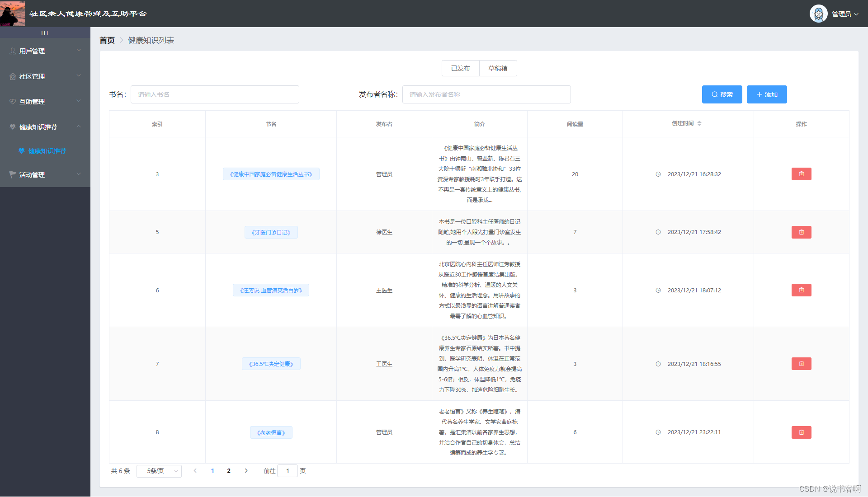This screenshot has width=868, height=497.
Task: Click the 阅读量 column header
Action: pos(575,124)
